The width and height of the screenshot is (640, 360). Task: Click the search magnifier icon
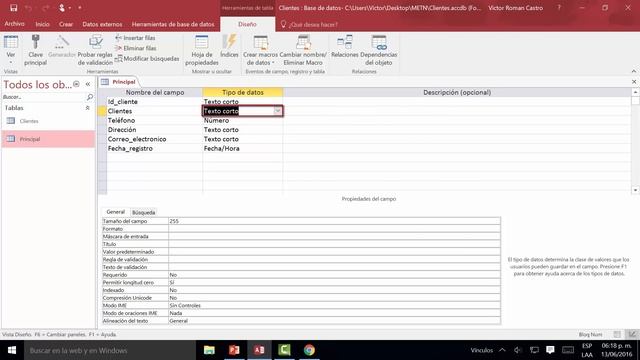[90, 97]
